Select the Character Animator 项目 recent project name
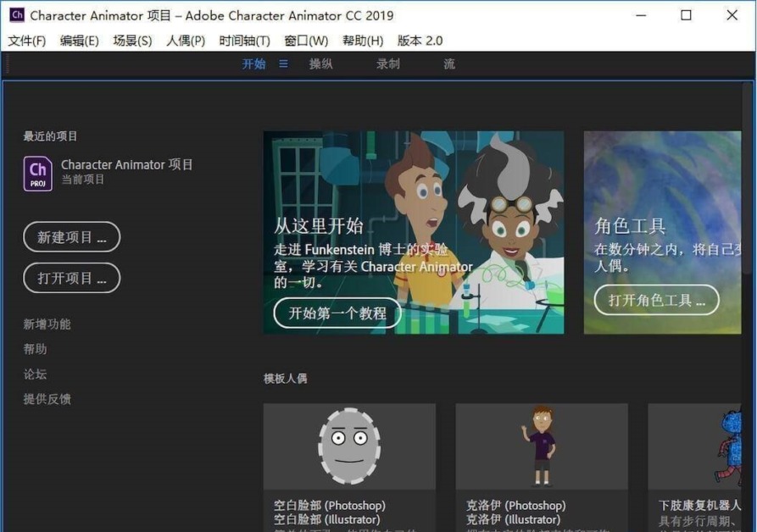757x532 pixels. pyautogui.click(x=126, y=164)
